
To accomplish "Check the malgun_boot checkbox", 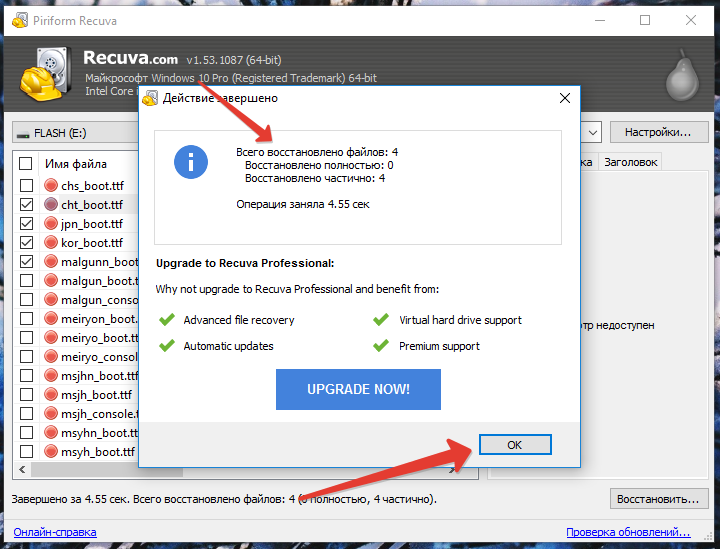I will [x=27, y=280].
